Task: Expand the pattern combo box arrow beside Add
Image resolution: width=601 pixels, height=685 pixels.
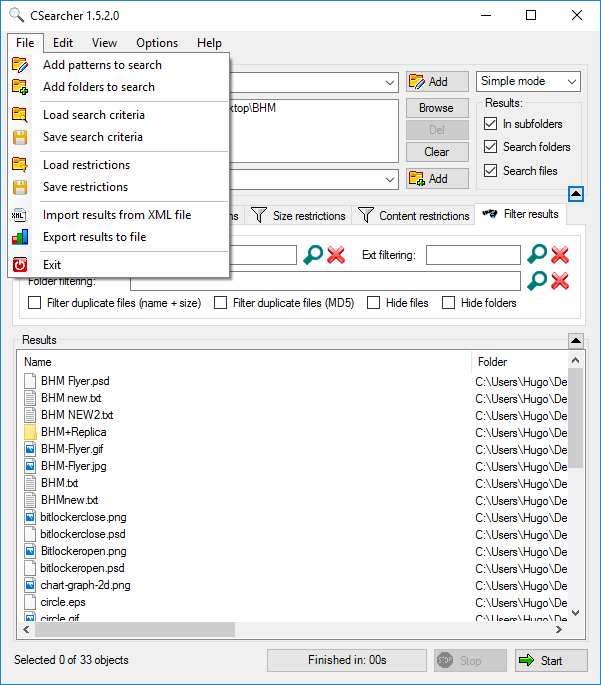Action: click(390, 83)
